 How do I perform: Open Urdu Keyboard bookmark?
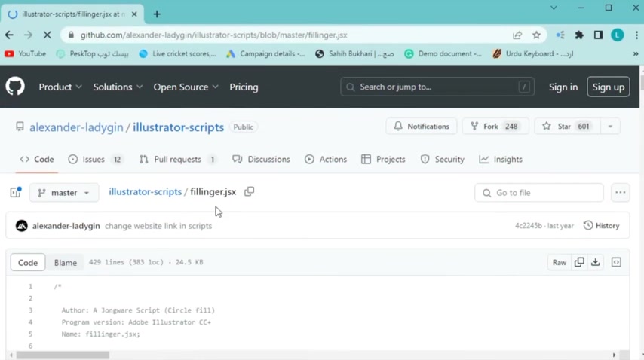533,53
